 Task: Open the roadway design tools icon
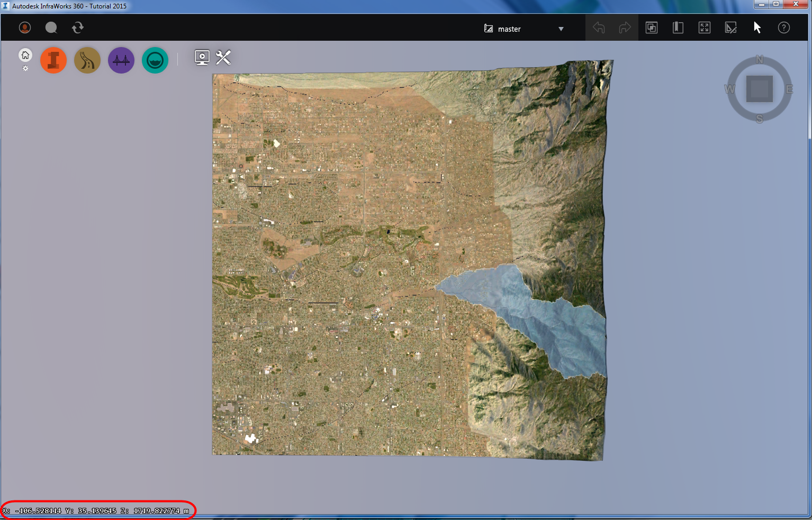tap(87, 60)
